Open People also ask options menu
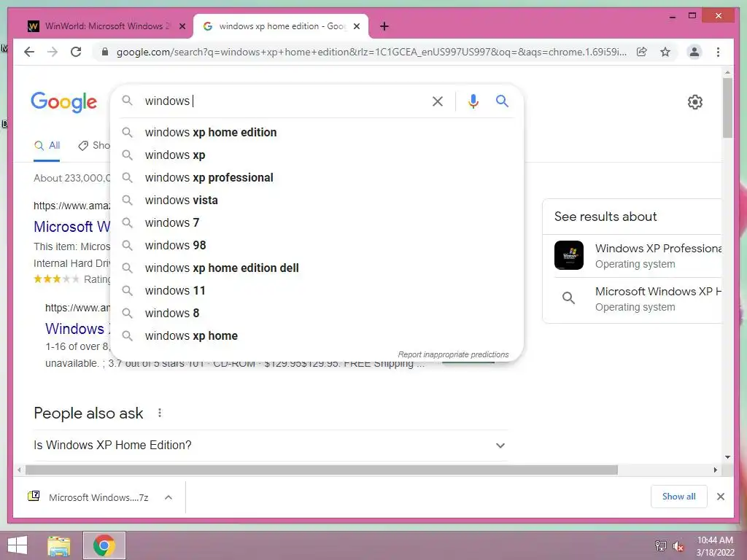Viewport: 747px width, 560px height. coord(160,413)
